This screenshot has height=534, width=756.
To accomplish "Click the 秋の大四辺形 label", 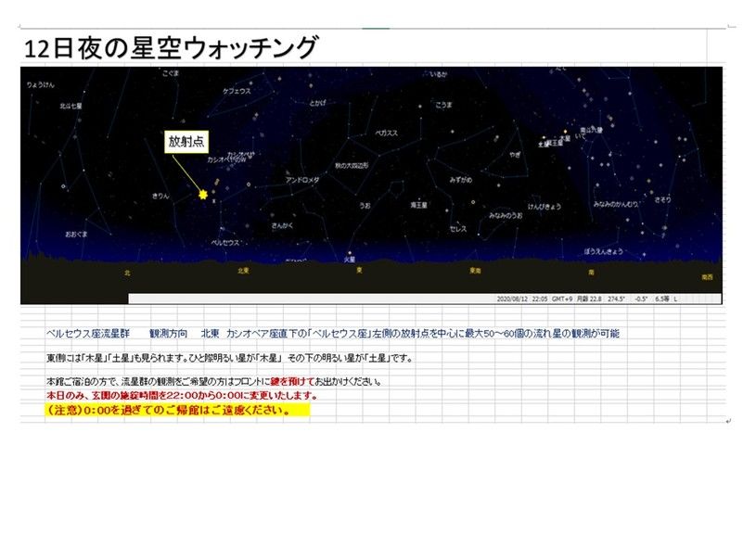I will (352, 165).
